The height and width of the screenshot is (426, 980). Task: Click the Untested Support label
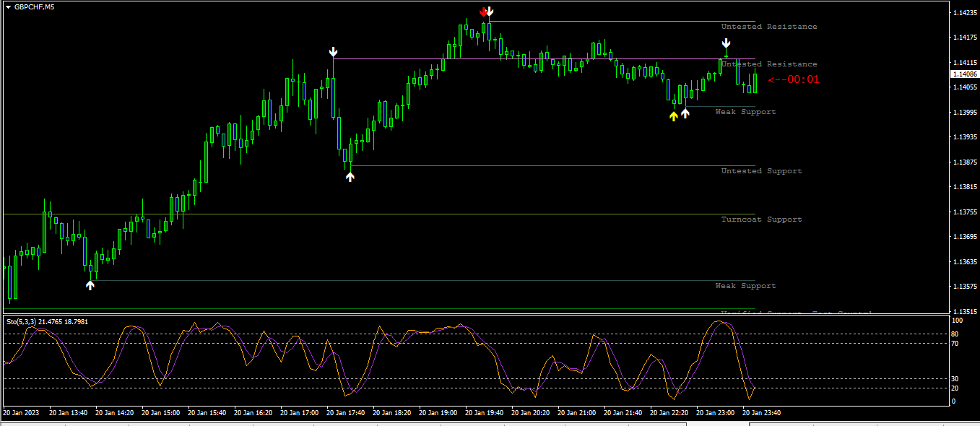pos(761,171)
